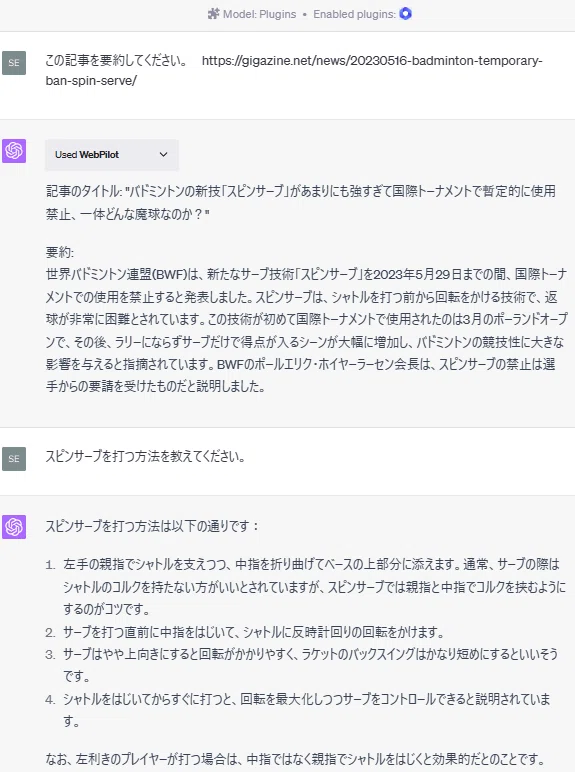Image resolution: width=575 pixels, height=772 pixels.
Task: Click the WebPilot enabled plugin icon
Action: [x=405, y=14]
